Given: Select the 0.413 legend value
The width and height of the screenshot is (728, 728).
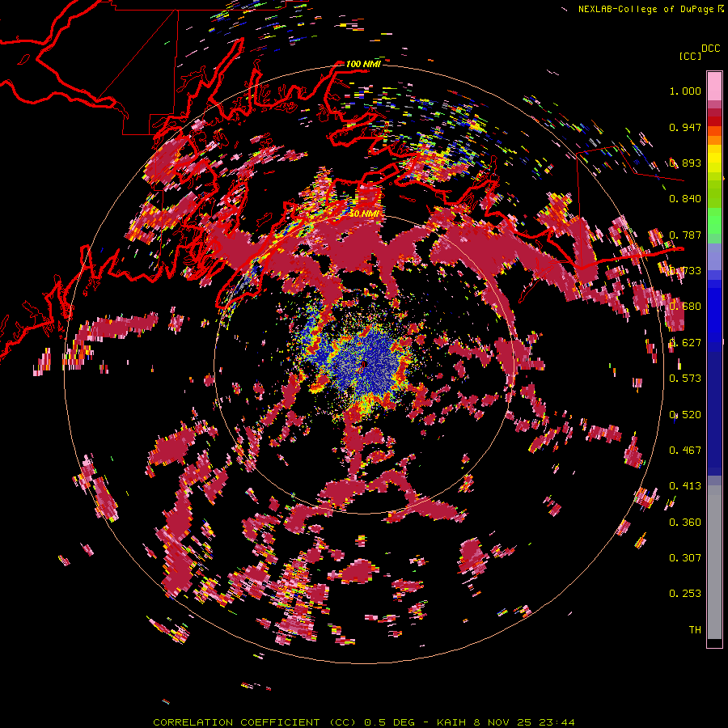Looking at the screenshot, I should click(685, 486).
